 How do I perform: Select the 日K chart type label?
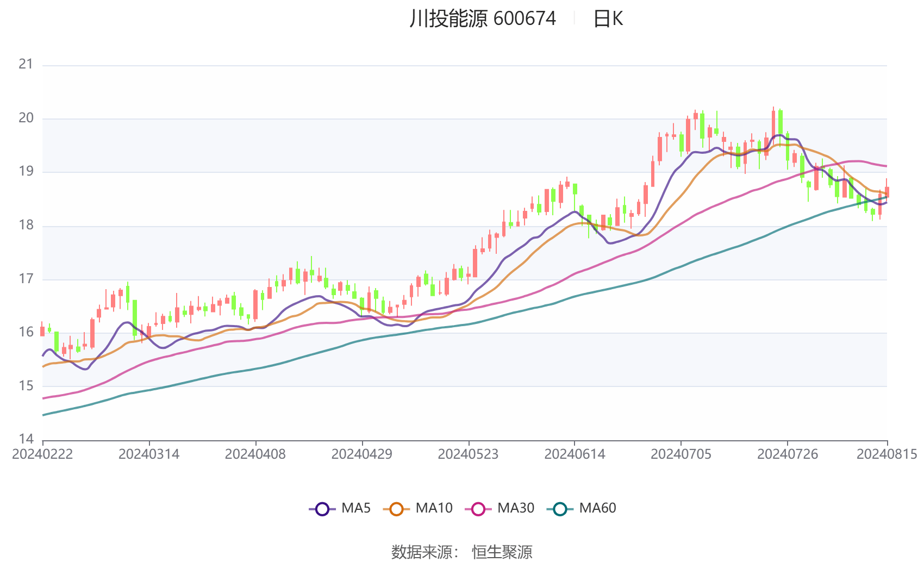click(608, 19)
